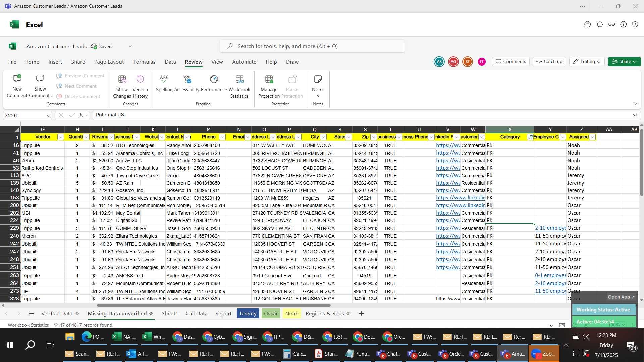
Task: Open the City column filter dropdown
Action: tap(323, 137)
